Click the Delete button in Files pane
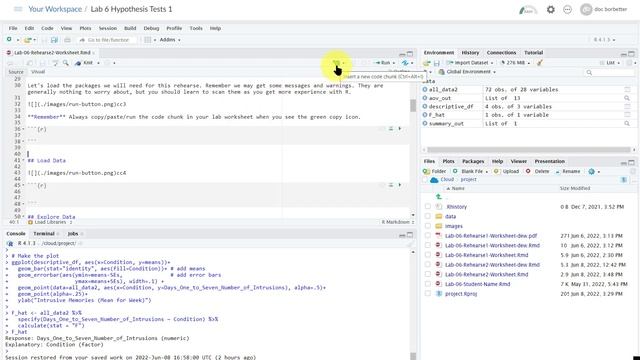The width and height of the screenshot is (640, 360). (x=538, y=171)
